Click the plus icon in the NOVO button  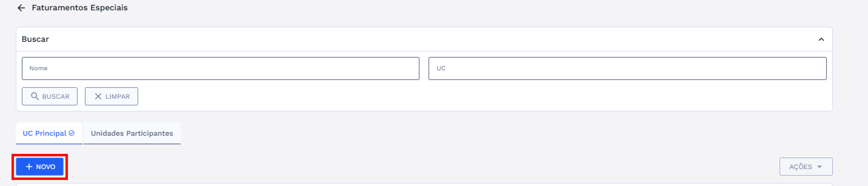click(x=29, y=167)
